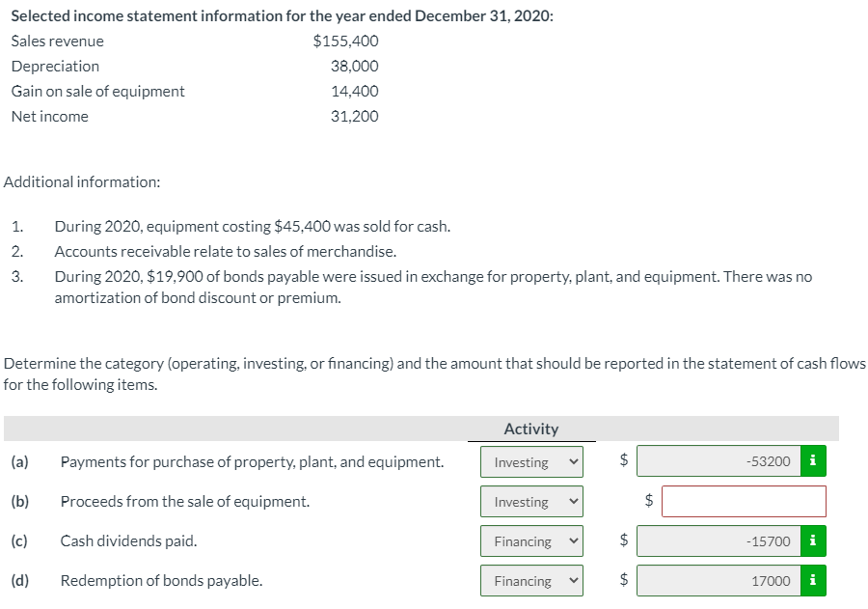Open the Financing dropdown for cash dividends paid
The width and height of the screenshot is (868, 609).
click(x=531, y=540)
